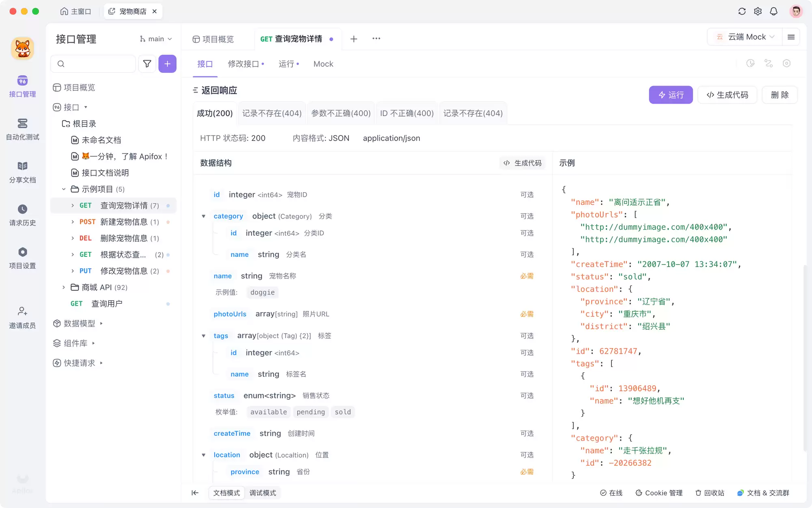Screen dimensions: 812x508
Task: Expand the 快捷请求 section
Action: coord(101,363)
